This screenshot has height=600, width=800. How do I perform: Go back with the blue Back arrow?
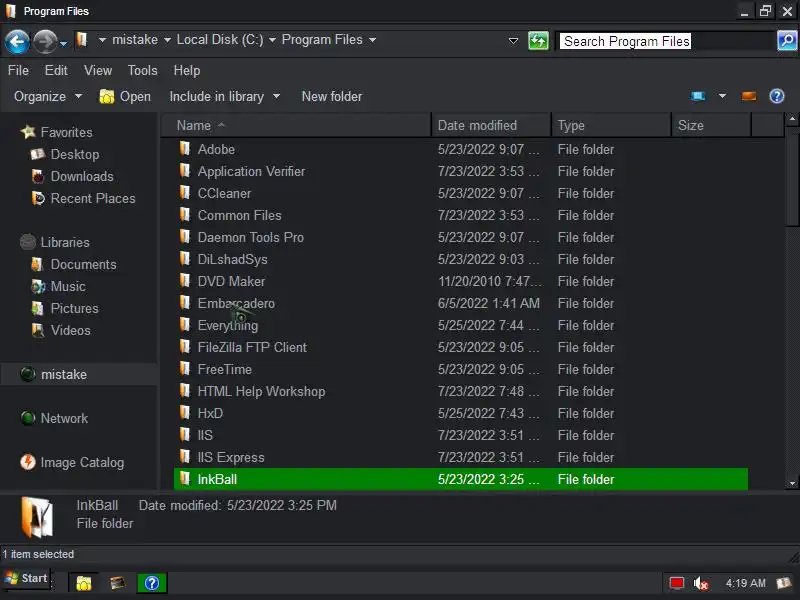coord(17,41)
